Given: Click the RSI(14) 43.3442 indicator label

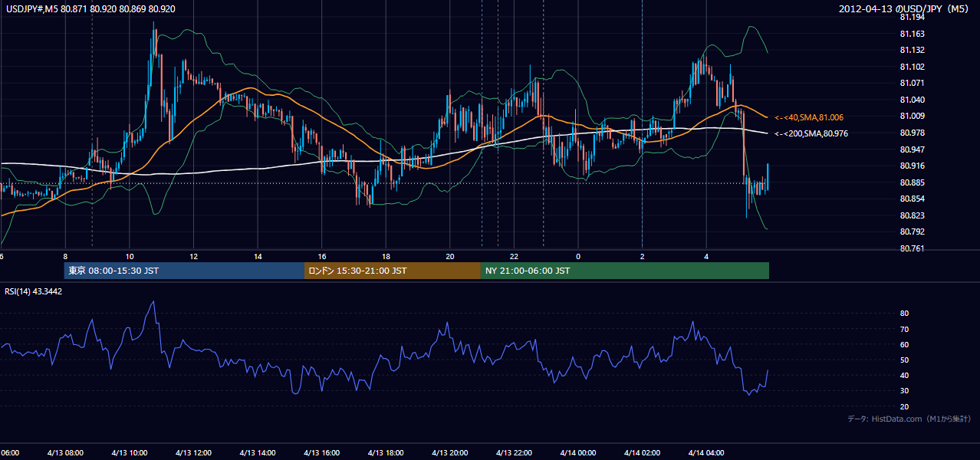Looking at the screenshot, I should (x=34, y=291).
